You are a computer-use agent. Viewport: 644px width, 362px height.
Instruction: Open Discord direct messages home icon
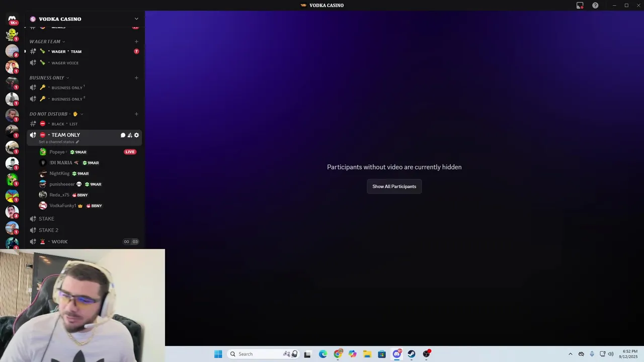12,19
